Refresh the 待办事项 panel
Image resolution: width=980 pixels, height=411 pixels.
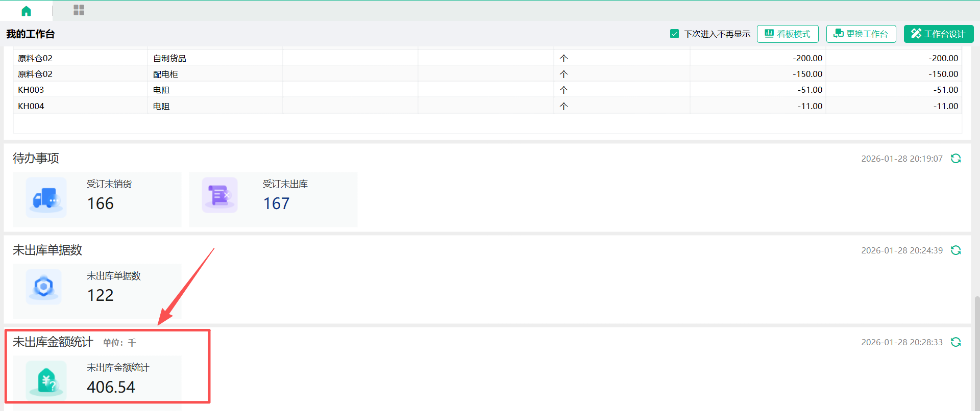tap(955, 159)
